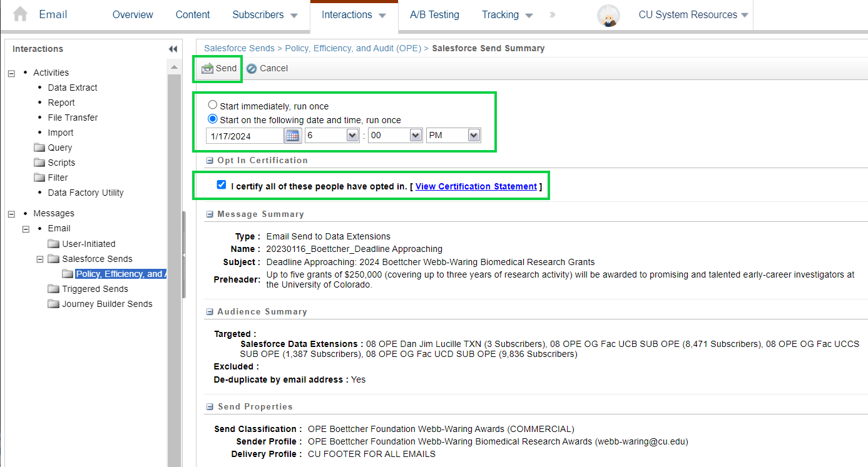Viewport: 868px width, 467px height.
Task: Select the Journey Builder Sends tree item
Action: 107,304
